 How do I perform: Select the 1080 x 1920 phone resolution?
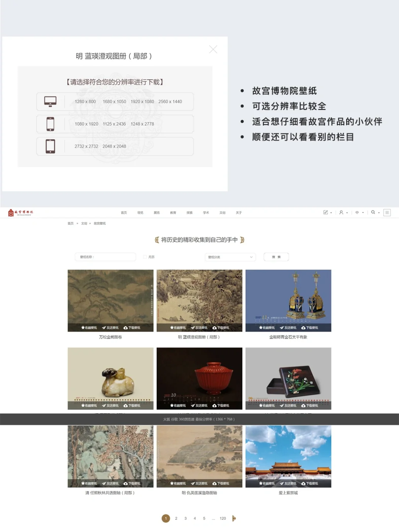click(x=86, y=124)
